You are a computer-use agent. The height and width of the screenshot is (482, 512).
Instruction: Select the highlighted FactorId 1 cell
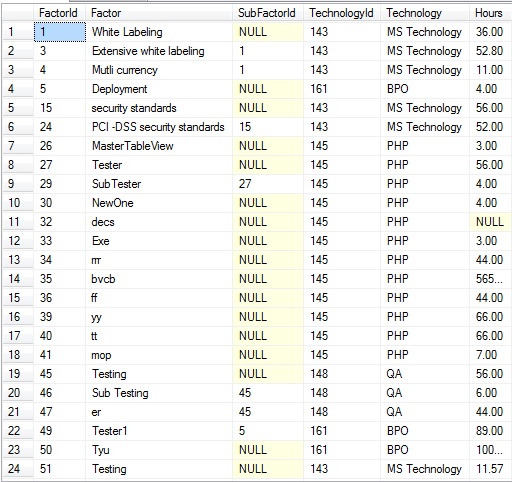[x=60, y=32]
